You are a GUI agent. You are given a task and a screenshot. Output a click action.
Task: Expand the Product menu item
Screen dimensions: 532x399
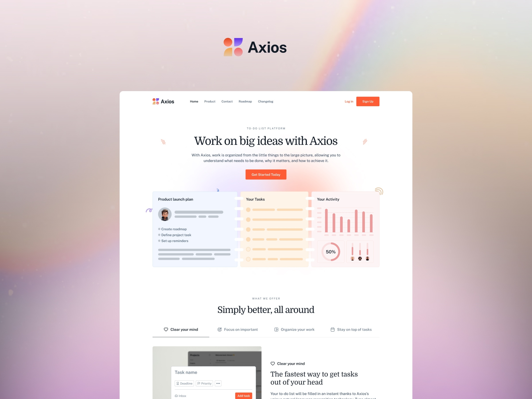209,102
